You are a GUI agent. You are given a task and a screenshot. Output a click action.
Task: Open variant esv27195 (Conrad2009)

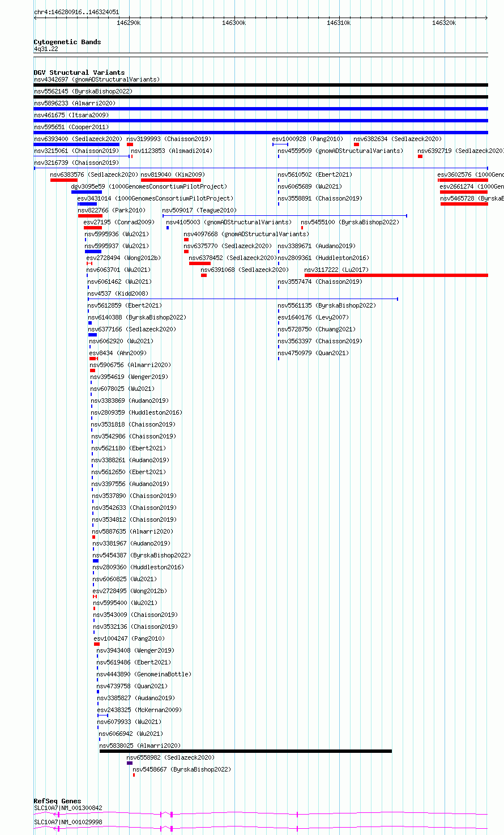pyautogui.click(x=119, y=222)
